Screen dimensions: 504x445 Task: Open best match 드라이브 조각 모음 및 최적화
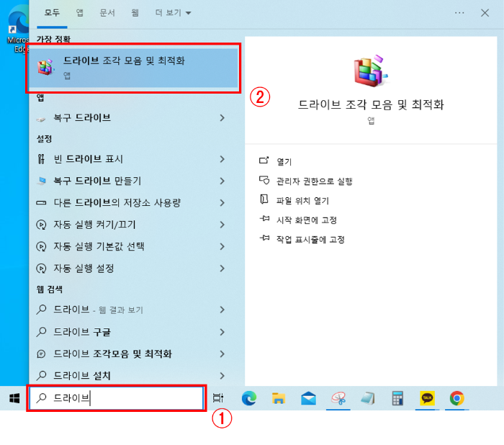pos(133,68)
